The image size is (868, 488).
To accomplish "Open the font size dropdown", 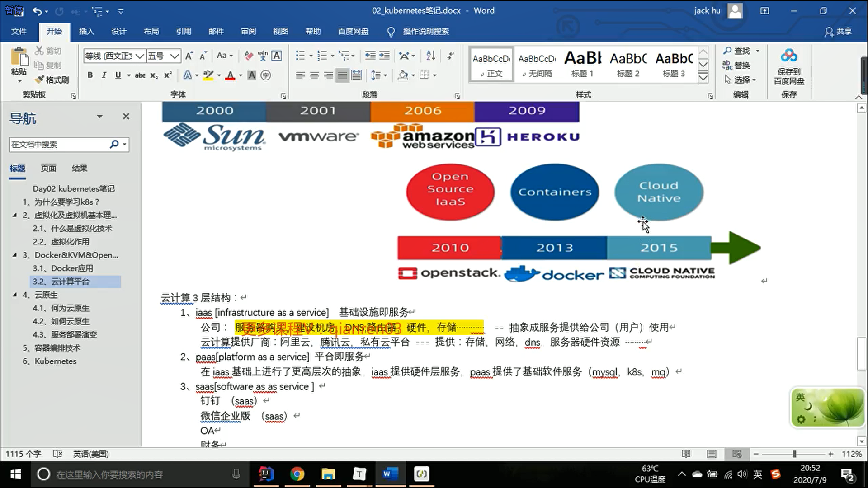I will pos(175,56).
